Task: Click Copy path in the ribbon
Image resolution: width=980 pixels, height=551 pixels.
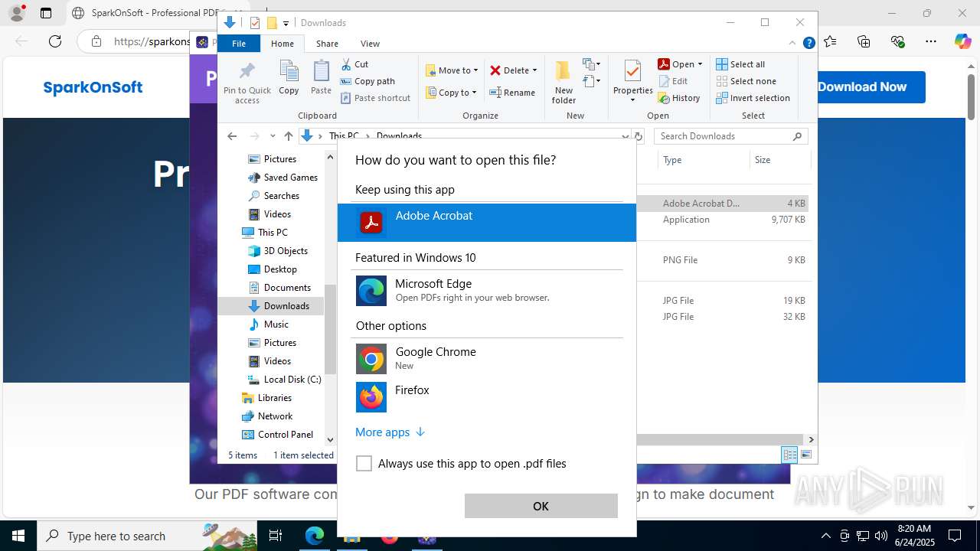Action: (367, 81)
